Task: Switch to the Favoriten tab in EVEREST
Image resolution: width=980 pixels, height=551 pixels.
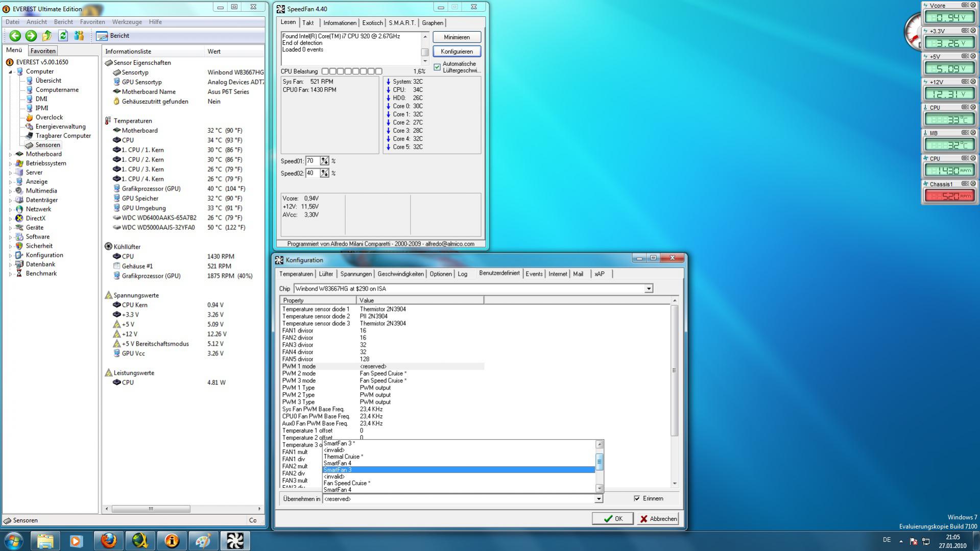Action: click(x=43, y=51)
